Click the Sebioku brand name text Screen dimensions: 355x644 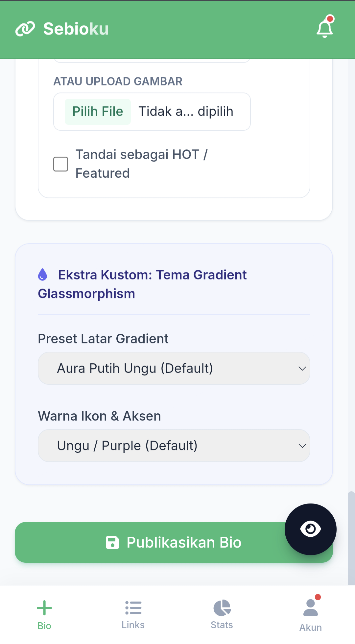coord(76,29)
